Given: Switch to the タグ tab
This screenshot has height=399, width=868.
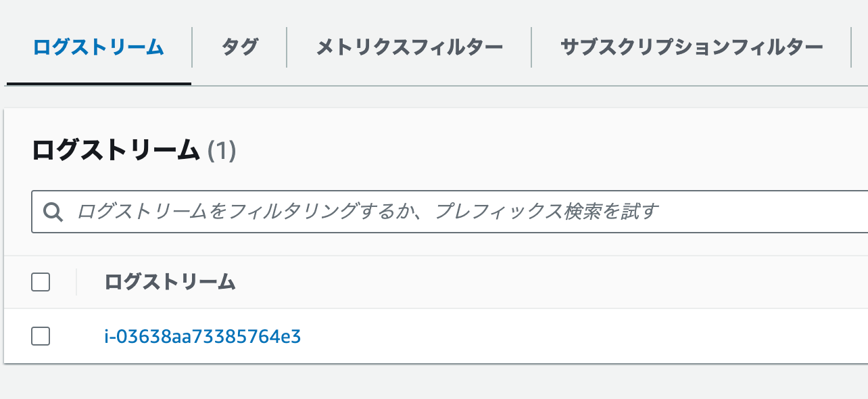Looking at the screenshot, I should [239, 45].
